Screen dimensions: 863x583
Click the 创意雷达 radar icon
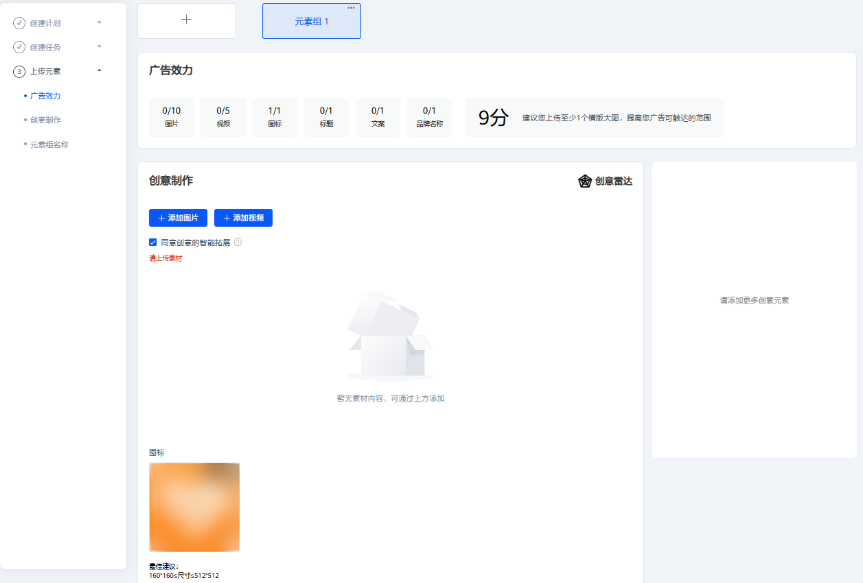(x=585, y=181)
